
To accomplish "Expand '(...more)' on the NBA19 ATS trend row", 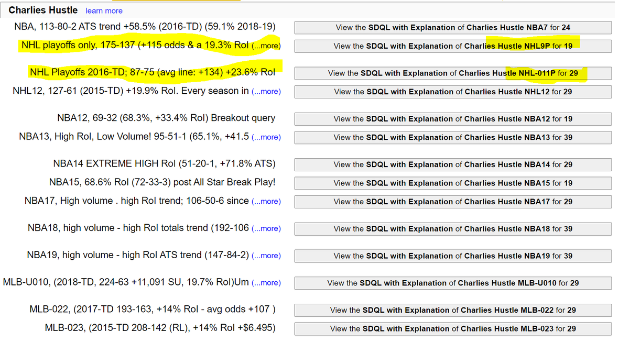I will (266, 256).
